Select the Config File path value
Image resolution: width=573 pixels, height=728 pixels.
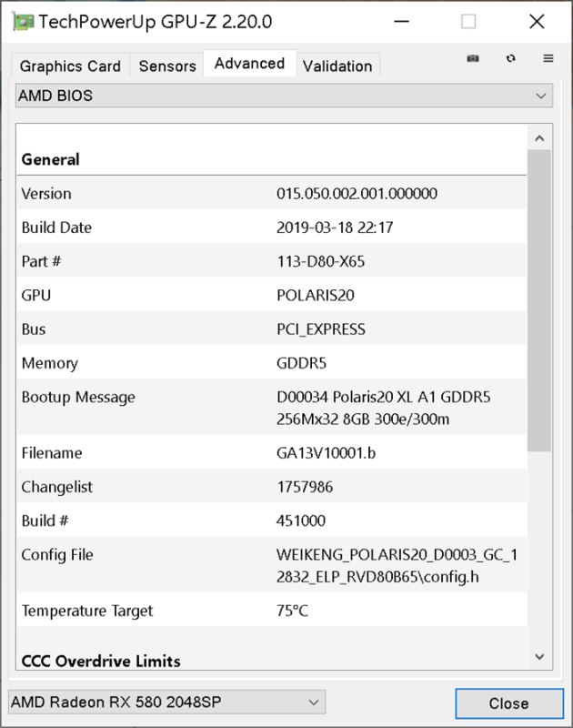[397, 566]
